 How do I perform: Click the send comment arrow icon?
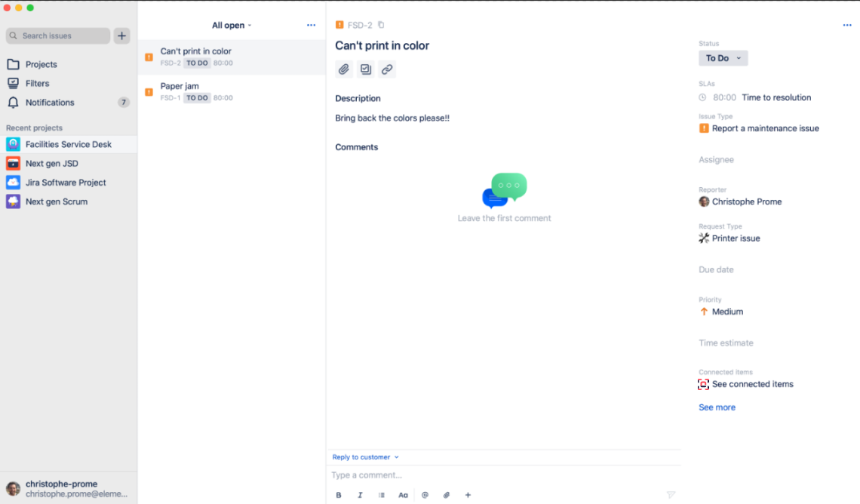click(671, 495)
